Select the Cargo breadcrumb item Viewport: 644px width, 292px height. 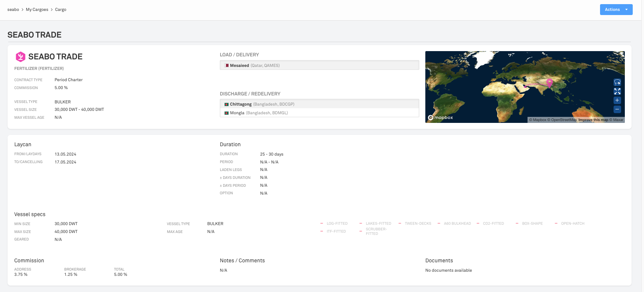click(x=60, y=10)
